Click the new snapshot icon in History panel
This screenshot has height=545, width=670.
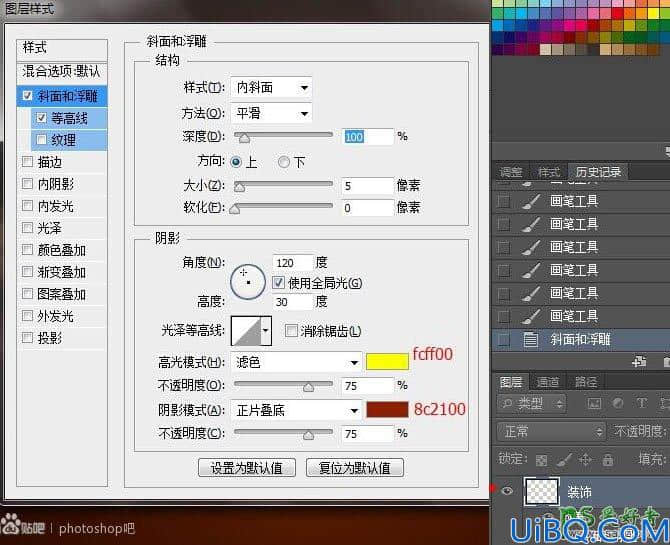(x=639, y=362)
